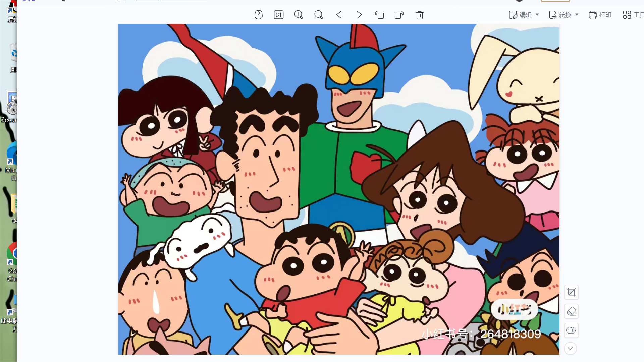Expand more tools with the down chevron
This screenshot has height=362, width=644.
570,349
